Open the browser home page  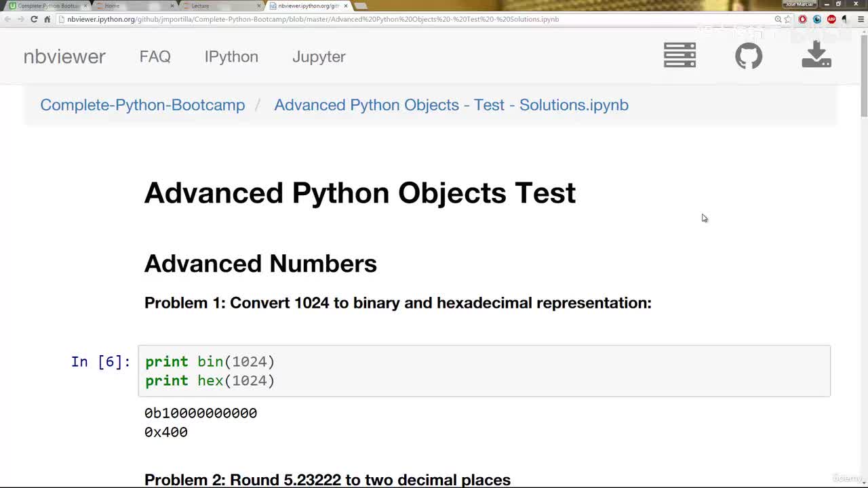tap(47, 19)
